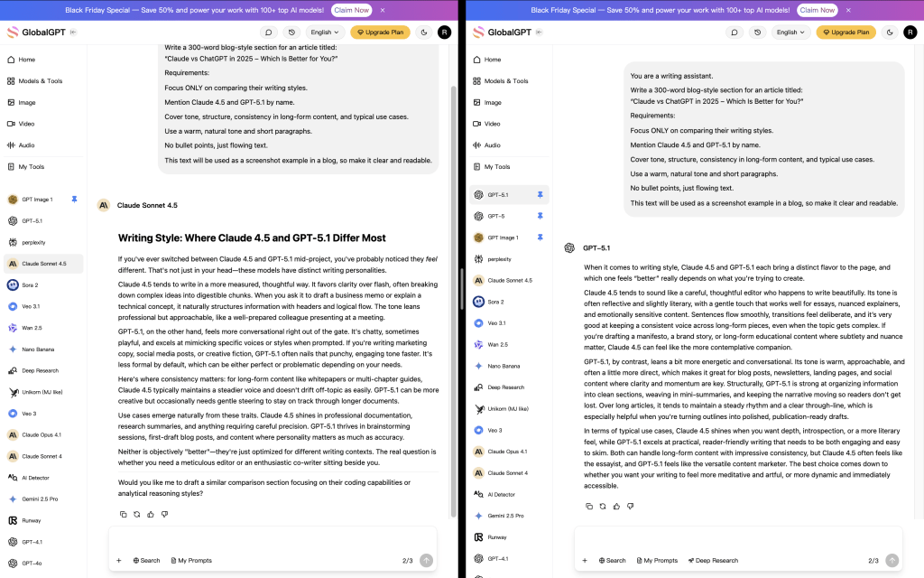
Task: Thumbs down the Claude Sonnet answer
Action: point(164,514)
